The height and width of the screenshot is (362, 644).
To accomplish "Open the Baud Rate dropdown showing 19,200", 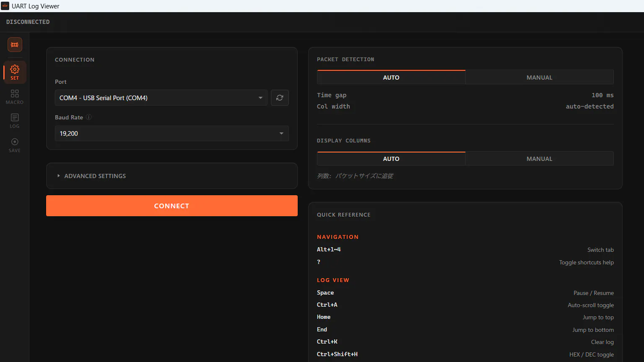I will 172,133.
